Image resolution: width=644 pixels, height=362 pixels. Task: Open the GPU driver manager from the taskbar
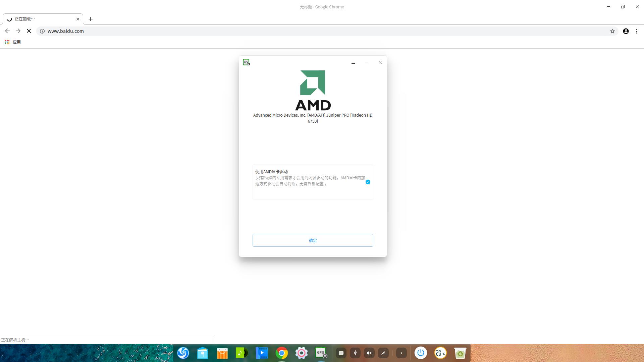tap(321, 353)
